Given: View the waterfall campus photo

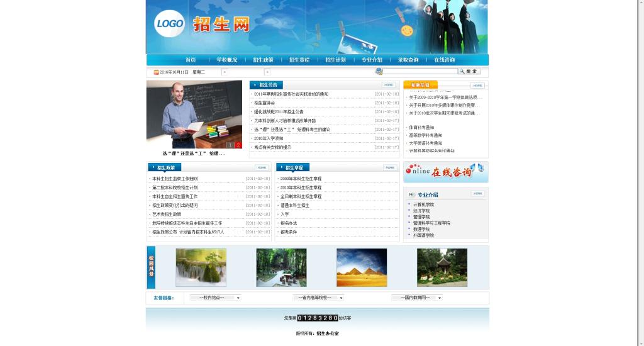Looking at the screenshot, I should [x=201, y=267].
